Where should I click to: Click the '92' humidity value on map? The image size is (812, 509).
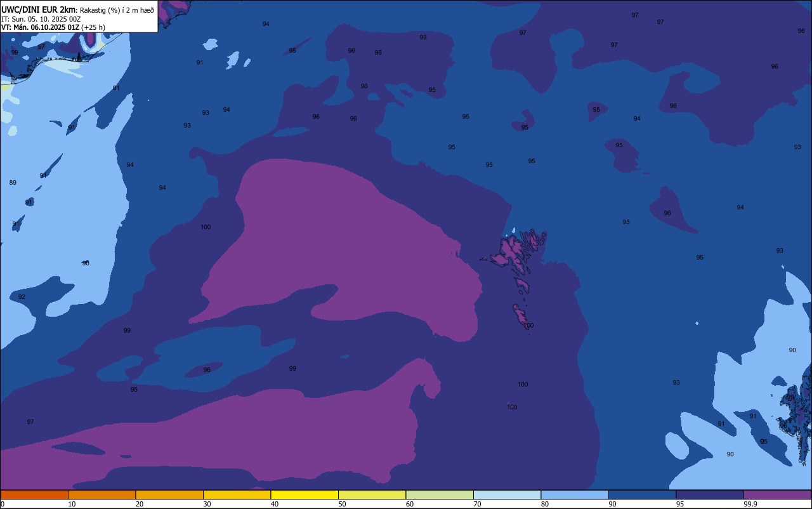(22, 297)
